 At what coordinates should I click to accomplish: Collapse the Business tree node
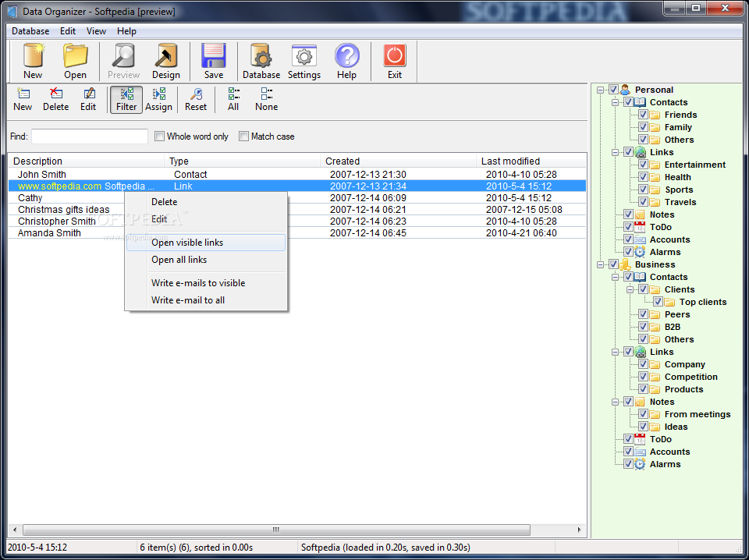pos(601,264)
